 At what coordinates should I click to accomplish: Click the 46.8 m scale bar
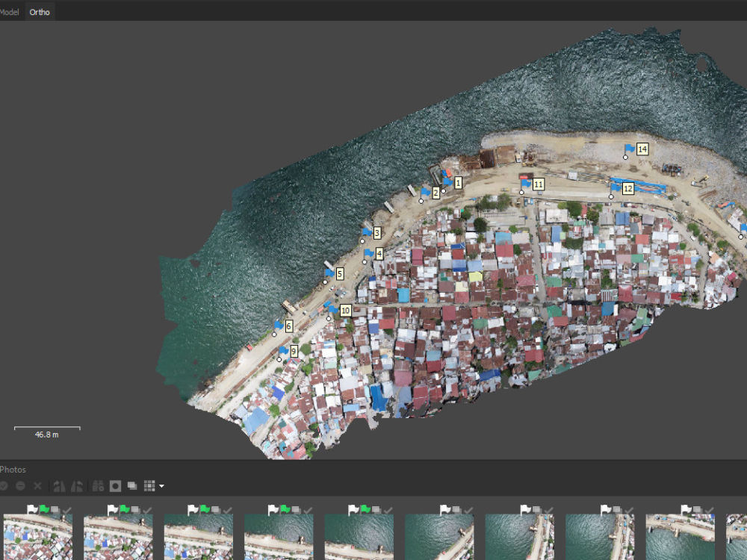pyautogui.click(x=47, y=431)
